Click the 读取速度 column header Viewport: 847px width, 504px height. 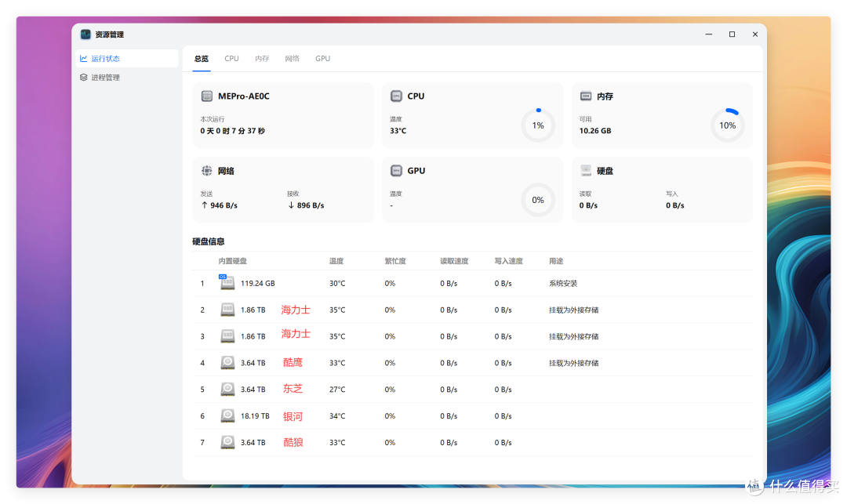point(454,261)
